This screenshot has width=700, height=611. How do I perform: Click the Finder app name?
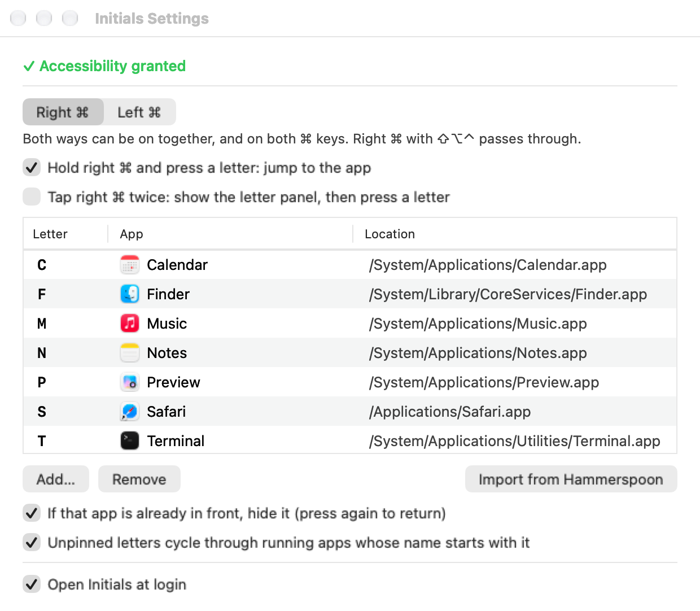tap(168, 294)
